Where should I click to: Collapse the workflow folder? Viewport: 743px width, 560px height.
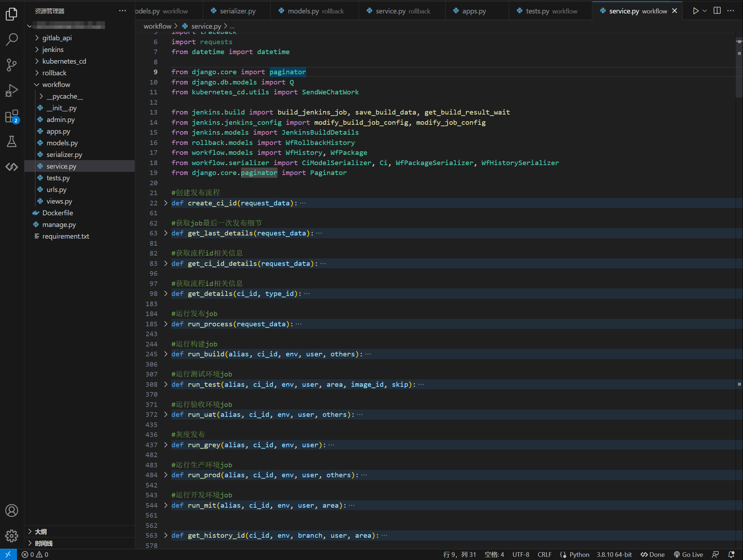click(80, 84)
